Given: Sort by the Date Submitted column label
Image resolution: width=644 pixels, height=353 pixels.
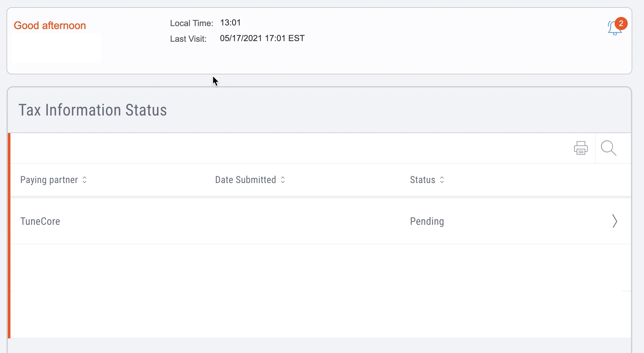Looking at the screenshot, I should pyautogui.click(x=245, y=180).
